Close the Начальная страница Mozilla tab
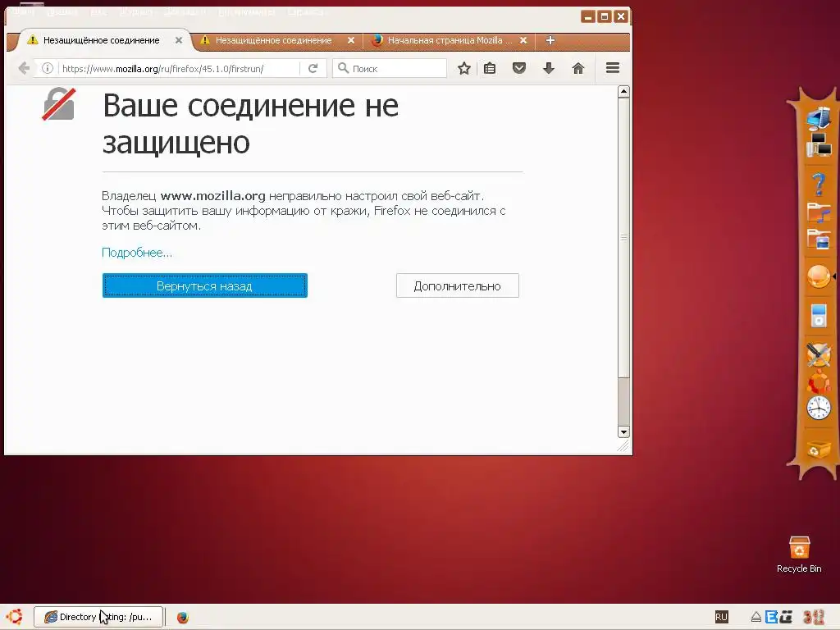The width and height of the screenshot is (840, 630). [523, 40]
